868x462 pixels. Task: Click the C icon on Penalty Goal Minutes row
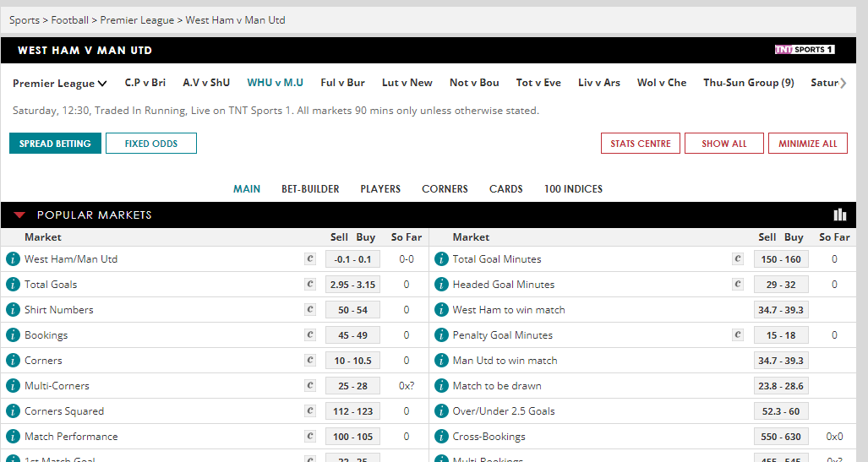738,334
